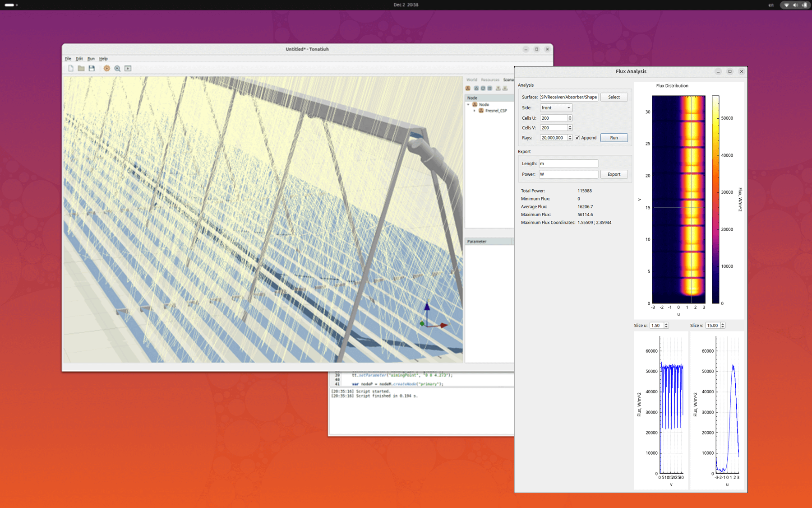Click in the Power unit field
The height and width of the screenshot is (508, 812).
(568, 174)
